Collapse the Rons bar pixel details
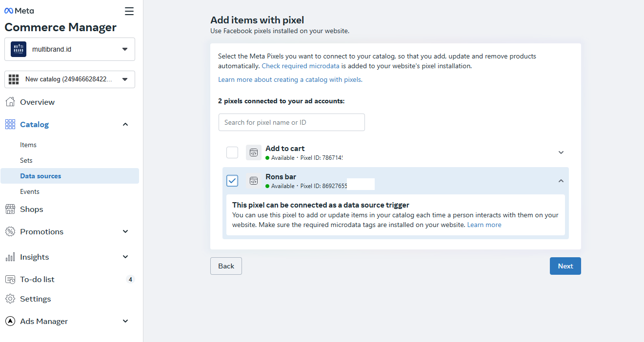 click(x=561, y=181)
